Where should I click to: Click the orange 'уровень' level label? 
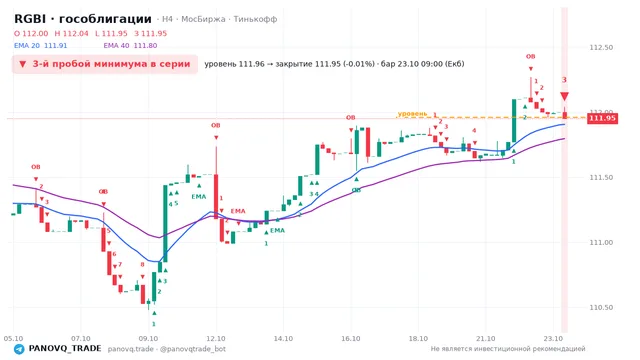coord(413,113)
